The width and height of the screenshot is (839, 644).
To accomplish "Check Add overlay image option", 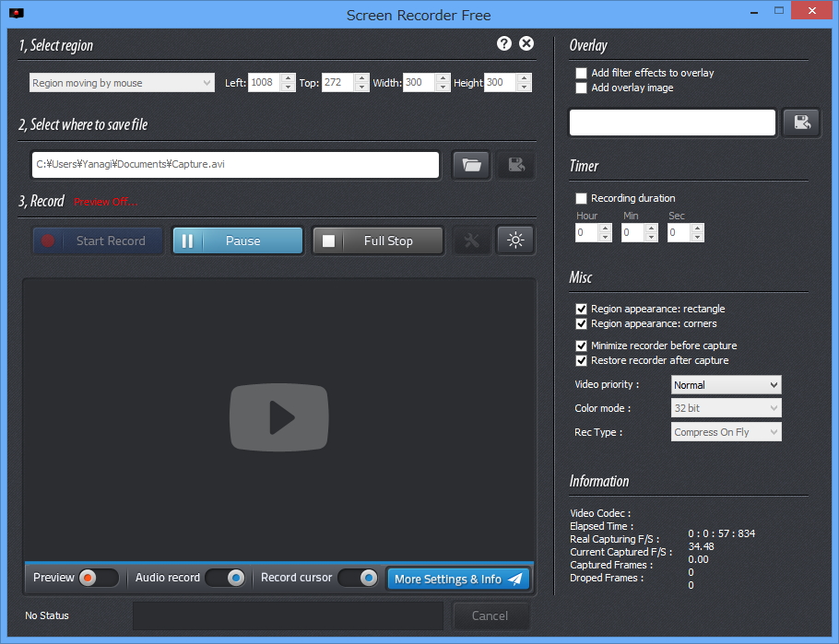I will 581,88.
